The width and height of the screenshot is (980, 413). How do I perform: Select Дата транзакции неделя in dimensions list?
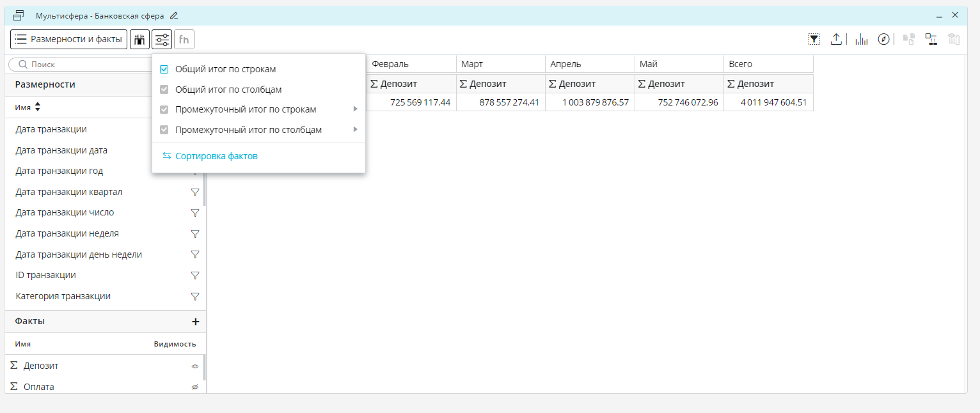pos(67,233)
